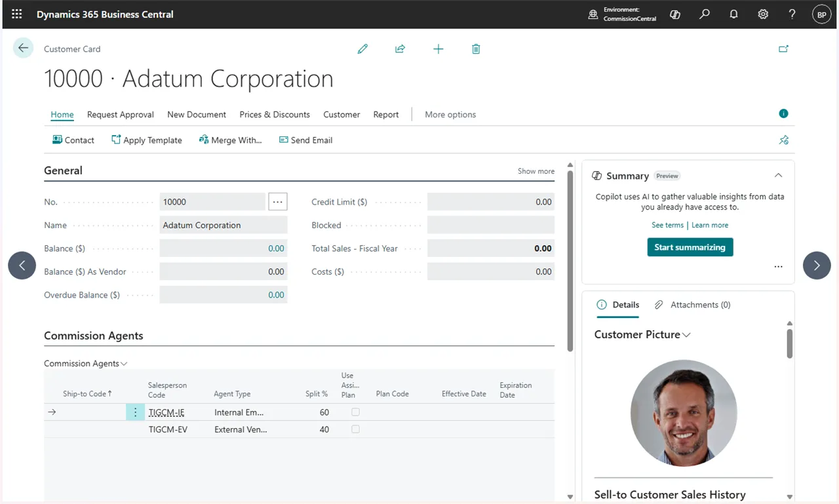Click the No. field lookup ellipsis
This screenshot has height=504, width=839.
(x=278, y=202)
